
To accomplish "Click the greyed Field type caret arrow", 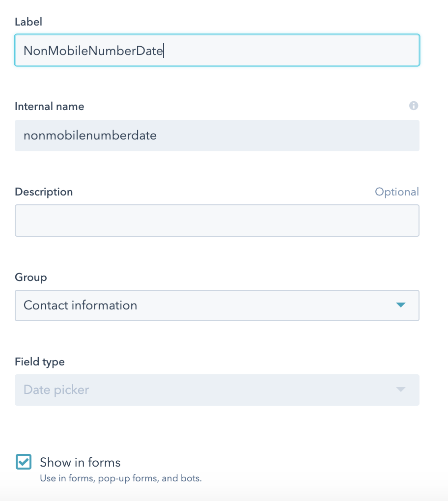I will (401, 389).
